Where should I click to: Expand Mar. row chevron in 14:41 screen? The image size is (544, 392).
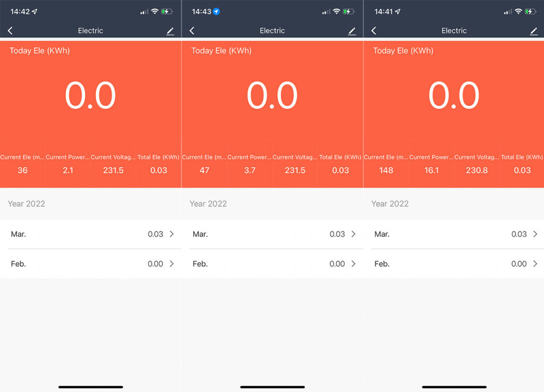click(x=535, y=234)
